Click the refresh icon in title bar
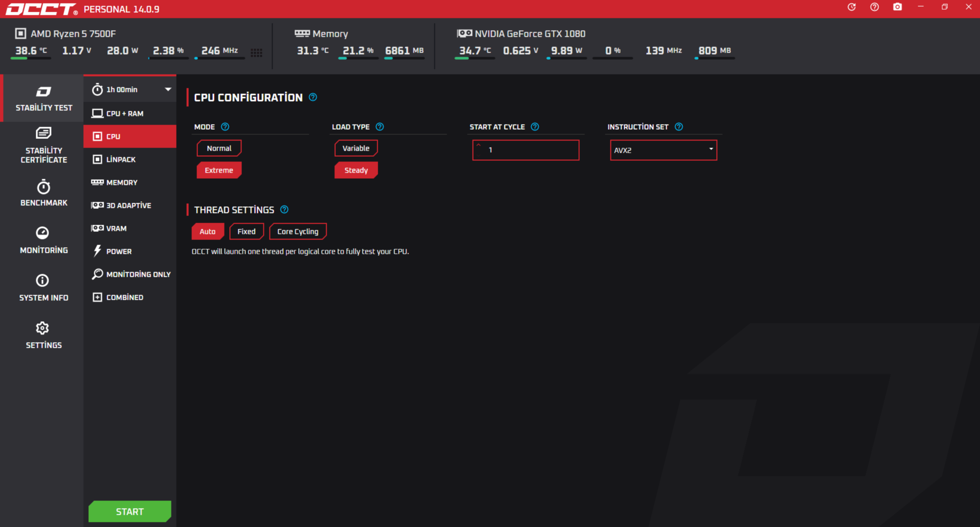This screenshot has width=980, height=527. [x=851, y=7]
